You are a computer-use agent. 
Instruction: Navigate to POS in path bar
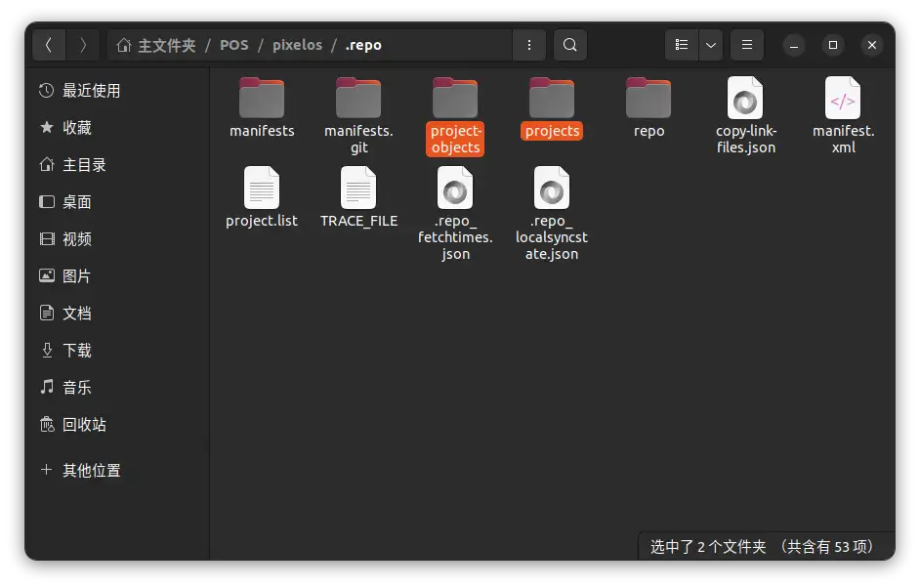tap(233, 45)
